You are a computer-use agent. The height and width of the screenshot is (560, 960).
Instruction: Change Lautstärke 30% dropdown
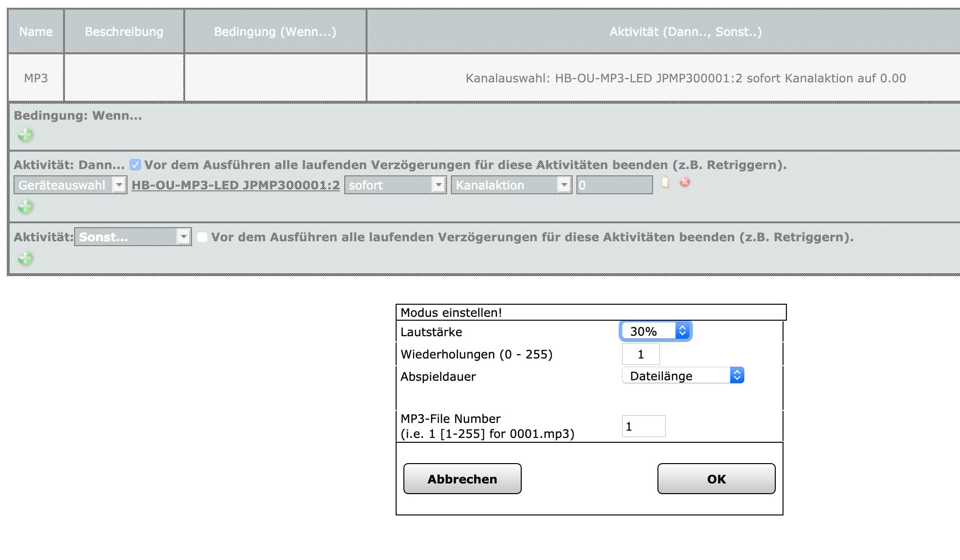(656, 331)
